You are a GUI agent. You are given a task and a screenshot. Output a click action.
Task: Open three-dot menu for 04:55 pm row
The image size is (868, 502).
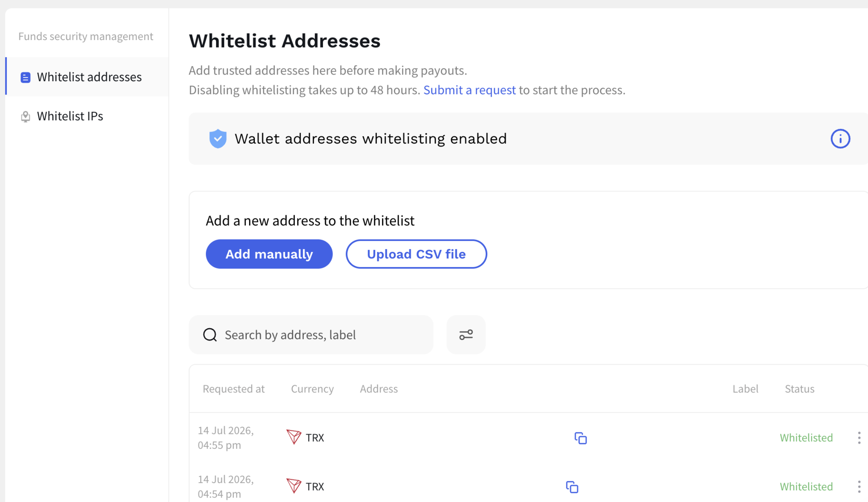[859, 438]
